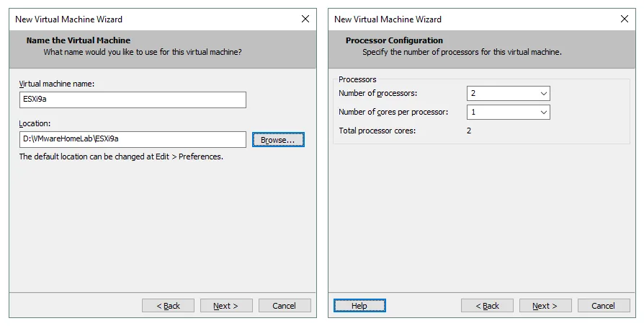Viewport: 644px width, 326px height.
Task: Click the Name the Virtual Machine heading
Action: 79,40
